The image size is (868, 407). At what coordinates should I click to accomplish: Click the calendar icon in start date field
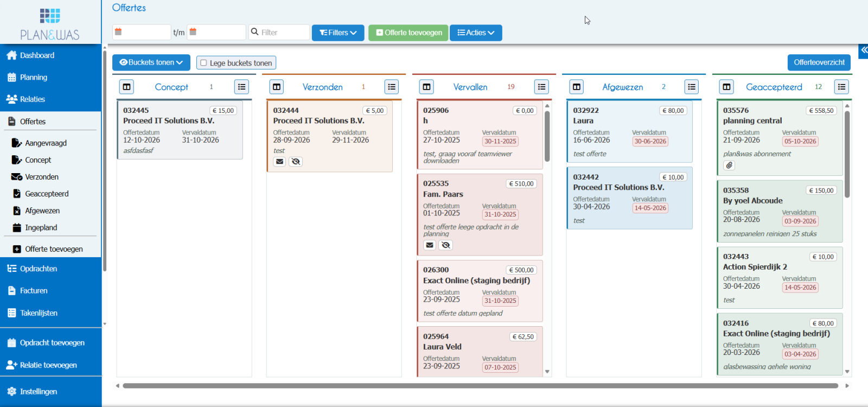118,32
